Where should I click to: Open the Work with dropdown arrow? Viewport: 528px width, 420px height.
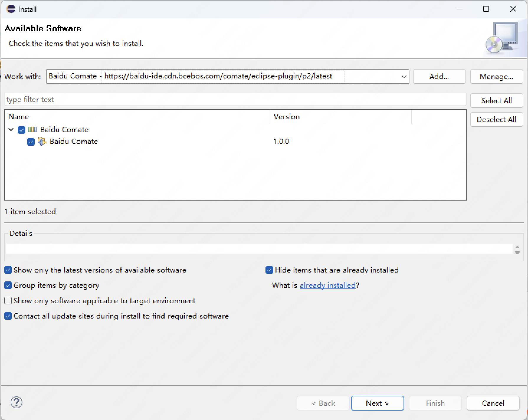(404, 76)
